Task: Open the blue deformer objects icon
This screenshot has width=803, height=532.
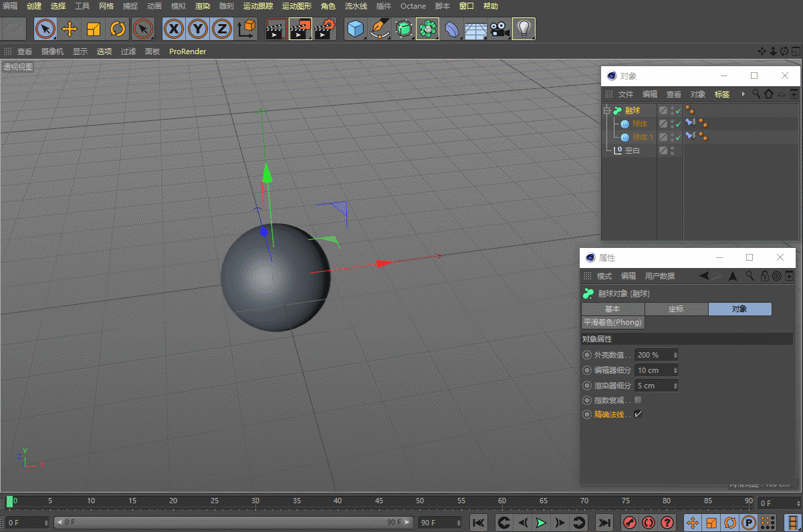Action: point(452,29)
